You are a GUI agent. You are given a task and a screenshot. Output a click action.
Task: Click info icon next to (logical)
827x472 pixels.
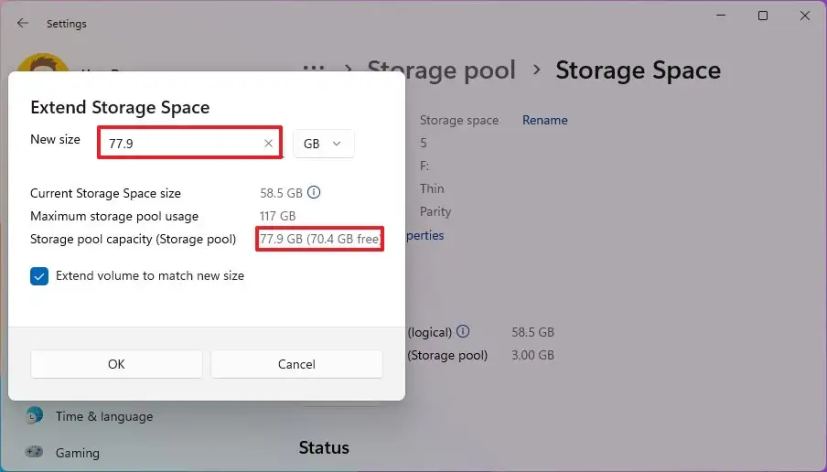pos(463,331)
